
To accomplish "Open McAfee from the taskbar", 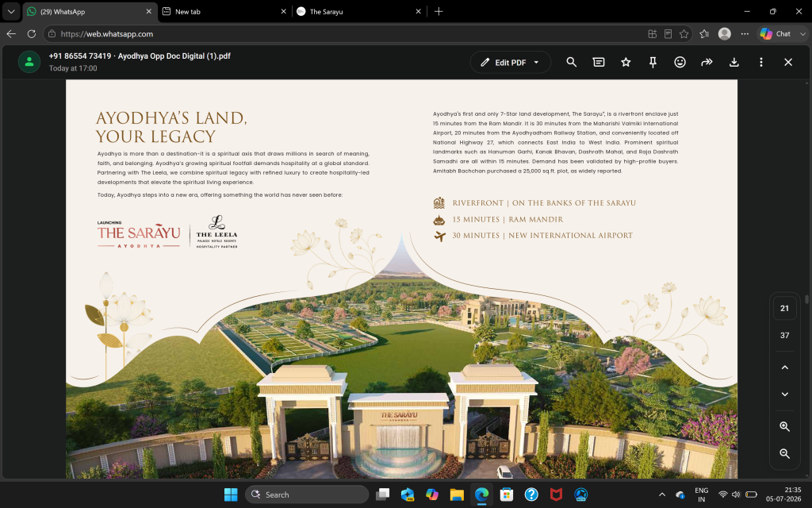I will pyautogui.click(x=556, y=495).
